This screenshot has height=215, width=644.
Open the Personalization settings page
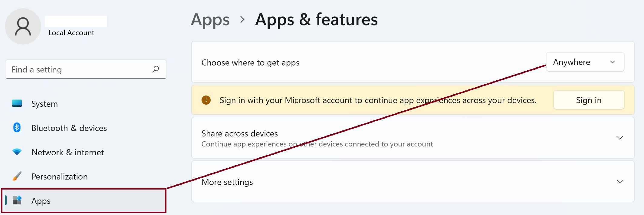pyautogui.click(x=59, y=176)
